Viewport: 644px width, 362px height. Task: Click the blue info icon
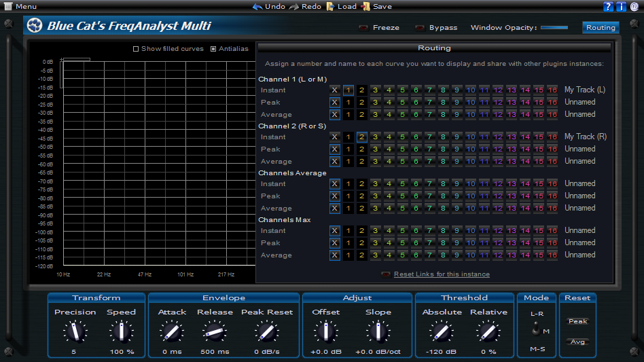[621, 6]
